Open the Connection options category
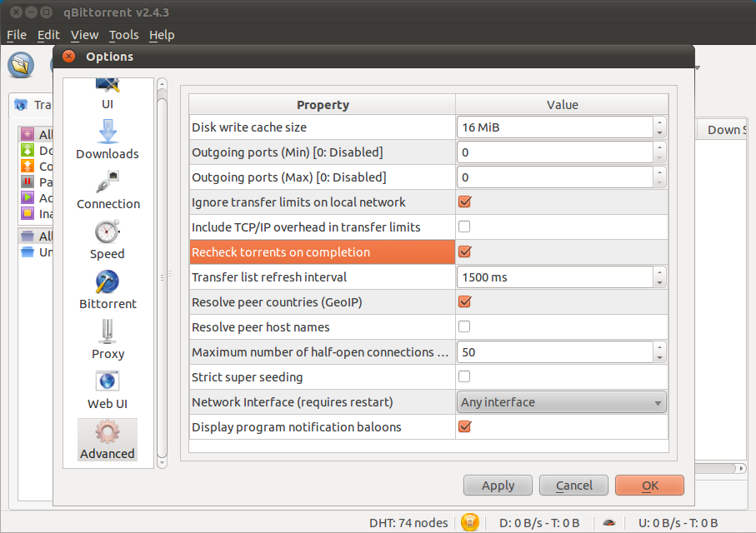 [x=108, y=190]
